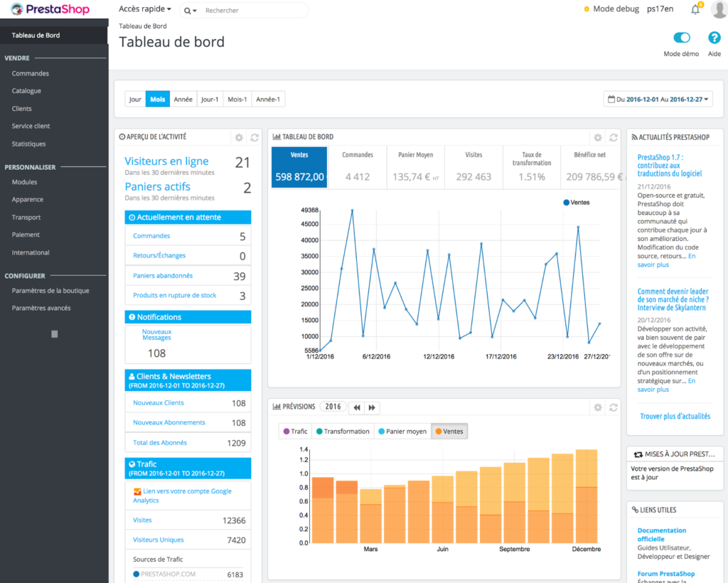The image size is (728, 583).
Task: Open the date range picker dropdown
Action: coord(658,100)
